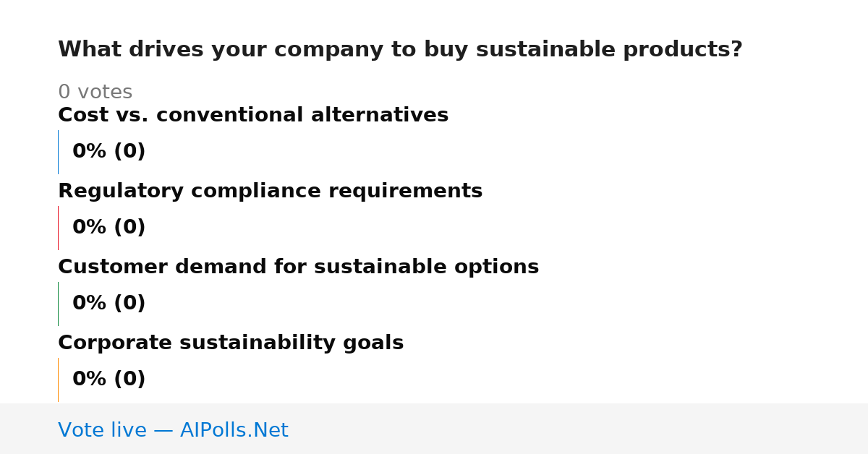Select Regulatory compliance requirements option

pos(270,191)
